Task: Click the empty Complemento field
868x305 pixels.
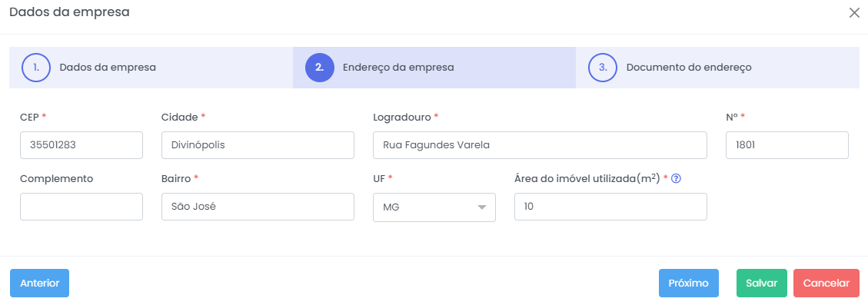Action: 81,207
